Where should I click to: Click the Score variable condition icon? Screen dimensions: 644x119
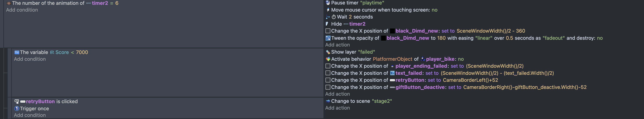[17, 52]
